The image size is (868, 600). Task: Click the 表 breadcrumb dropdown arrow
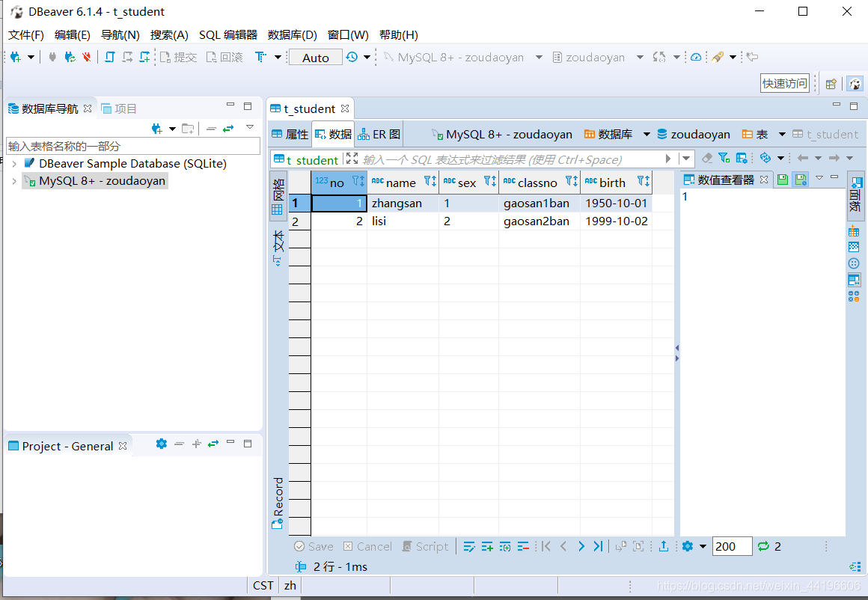(x=782, y=135)
